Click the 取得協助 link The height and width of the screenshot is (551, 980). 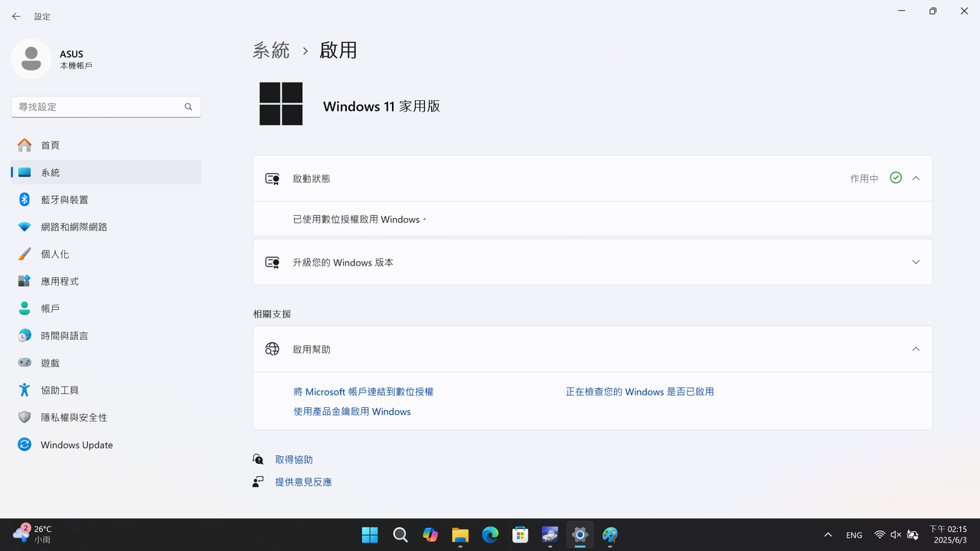[294, 459]
